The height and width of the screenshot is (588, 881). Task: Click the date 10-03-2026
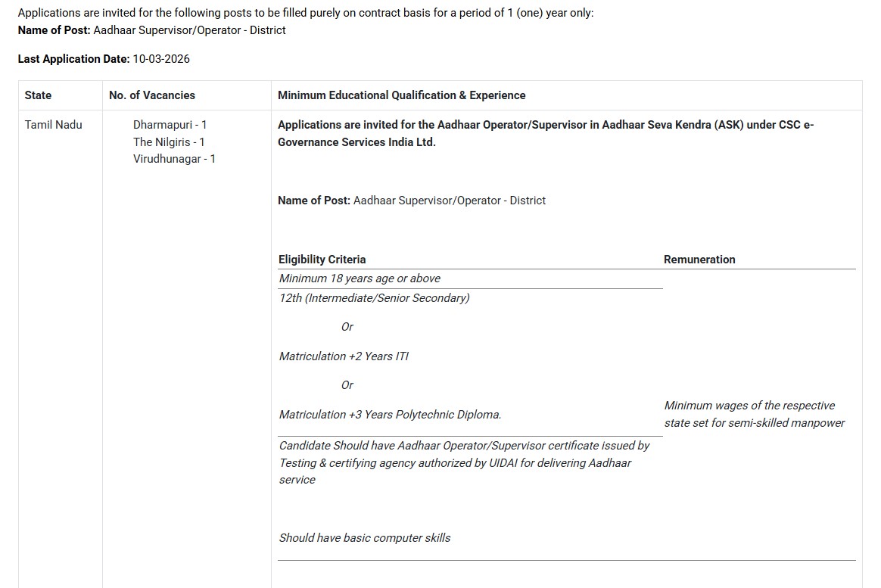(x=161, y=59)
